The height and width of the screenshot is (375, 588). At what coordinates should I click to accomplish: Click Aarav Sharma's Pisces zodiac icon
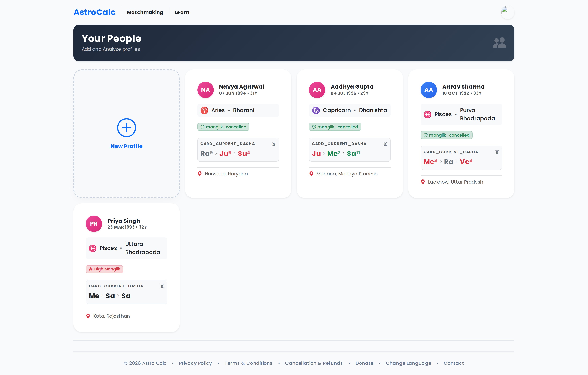(427, 114)
